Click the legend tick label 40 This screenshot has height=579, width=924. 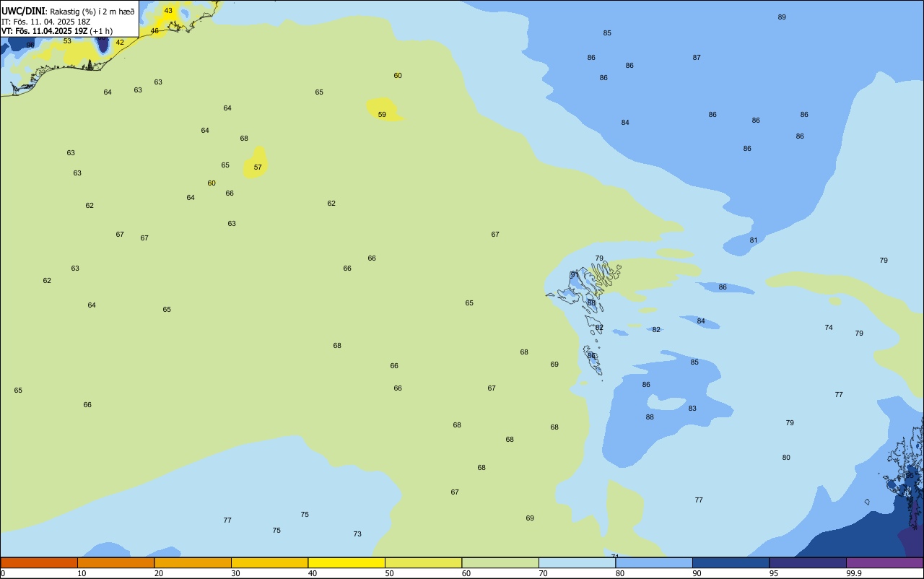[312, 573]
